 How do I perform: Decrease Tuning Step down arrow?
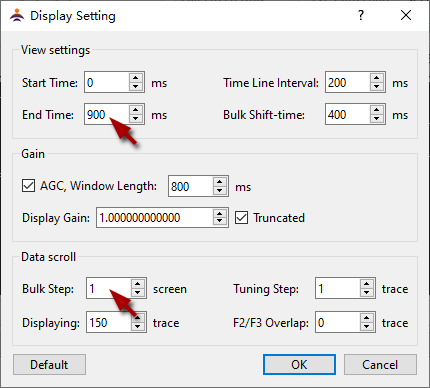coord(366,292)
